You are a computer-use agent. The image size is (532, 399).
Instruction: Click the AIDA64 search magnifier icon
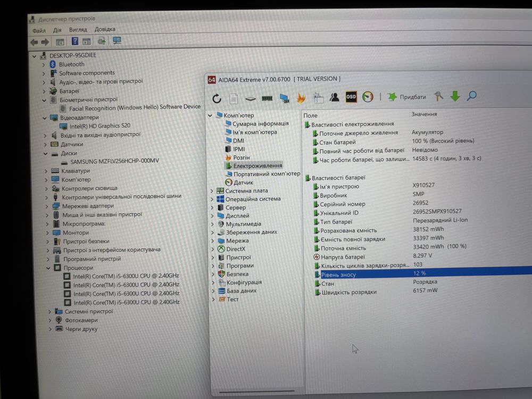pos(471,96)
